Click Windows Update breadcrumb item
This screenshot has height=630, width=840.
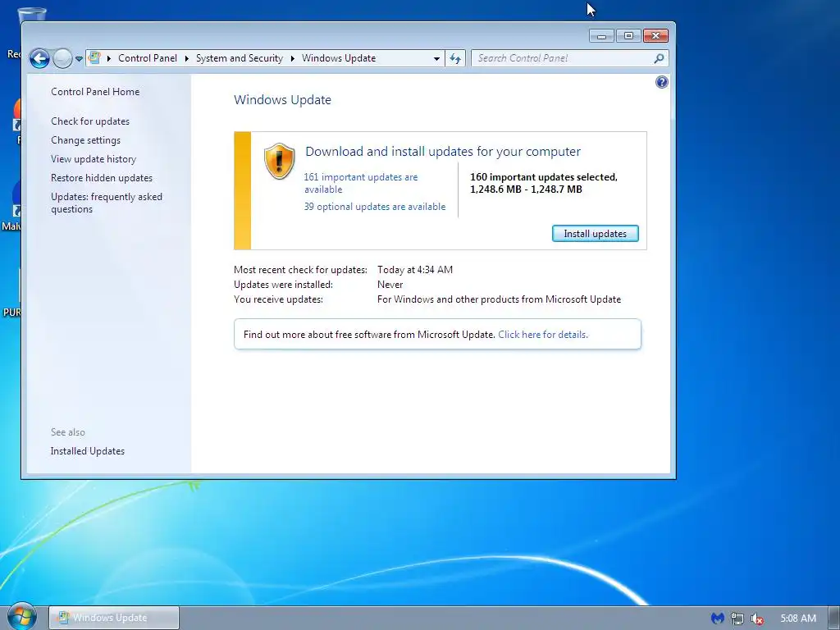click(x=339, y=58)
